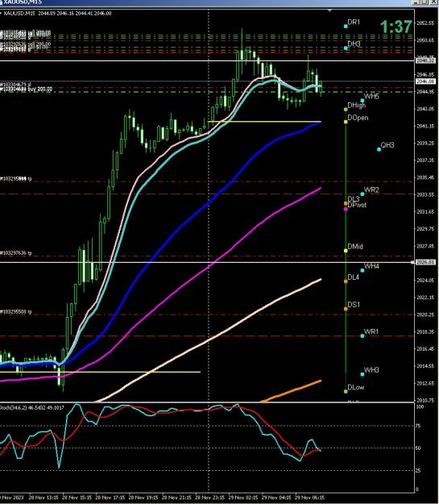Click the DH3 cyan level dot
Viewport: 439px width, 504px height.
click(x=346, y=48)
